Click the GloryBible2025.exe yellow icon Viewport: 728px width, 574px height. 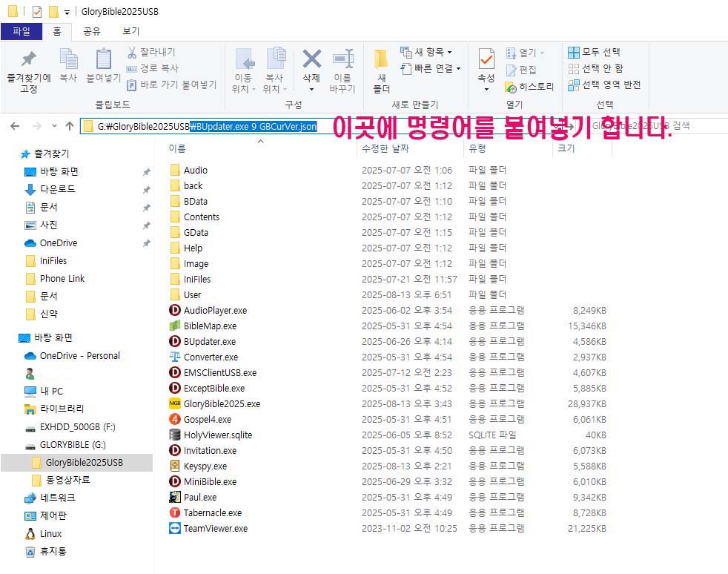174,403
